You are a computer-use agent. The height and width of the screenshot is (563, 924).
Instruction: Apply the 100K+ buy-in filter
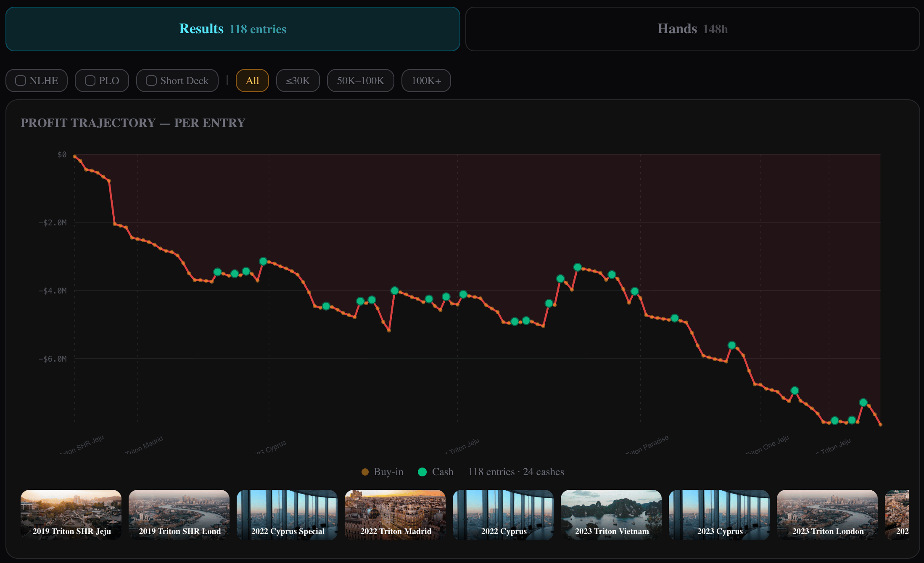click(426, 80)
